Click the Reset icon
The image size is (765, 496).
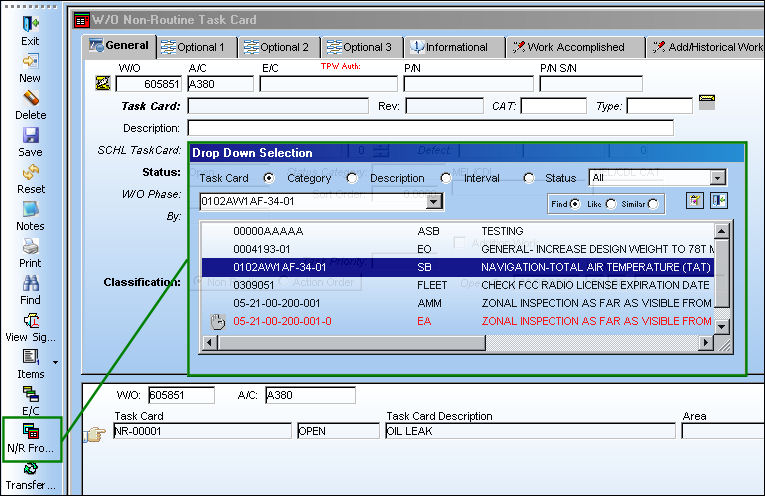[x=31, y=172]
